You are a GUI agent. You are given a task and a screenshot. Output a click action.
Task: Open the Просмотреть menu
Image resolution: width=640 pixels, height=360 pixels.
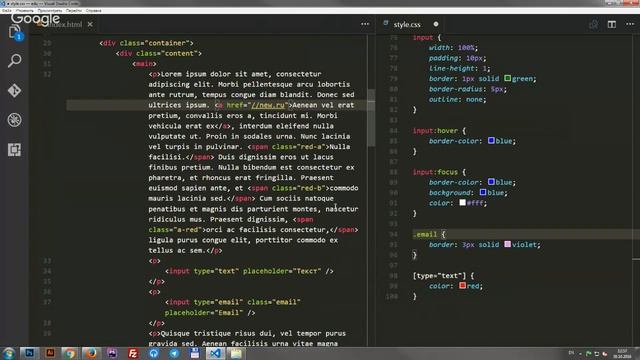point(50,11)
